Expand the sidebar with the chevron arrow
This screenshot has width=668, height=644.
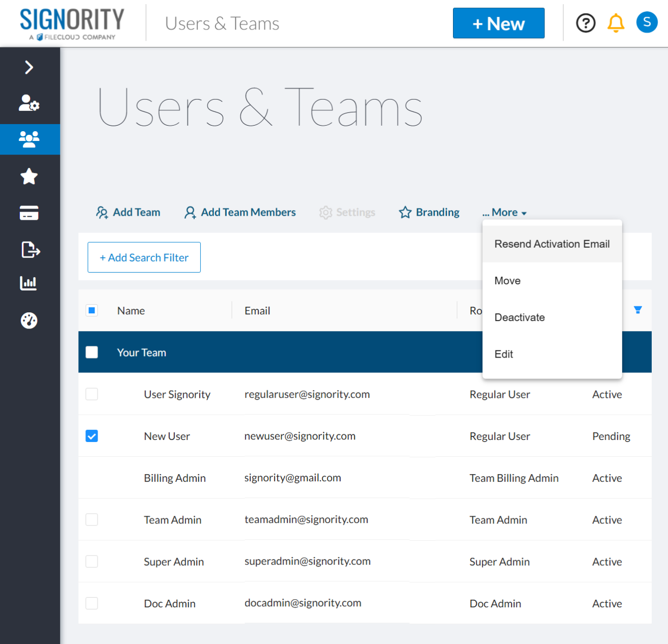(29, 67)
